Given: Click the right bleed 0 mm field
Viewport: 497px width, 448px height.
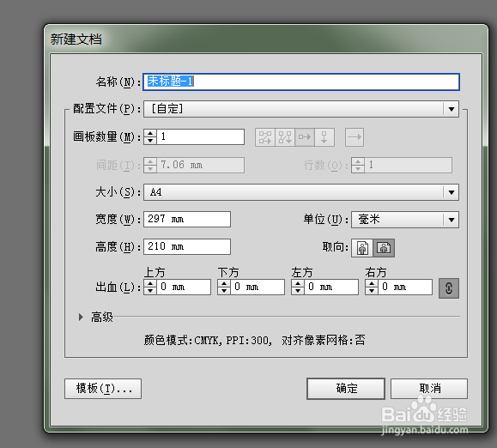Looking at the screenshot, I should pos(405,287).
